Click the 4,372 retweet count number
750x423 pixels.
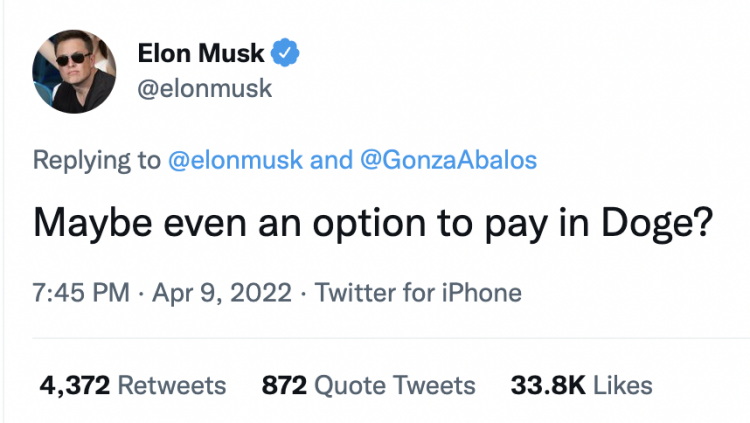tap(74, 384)
